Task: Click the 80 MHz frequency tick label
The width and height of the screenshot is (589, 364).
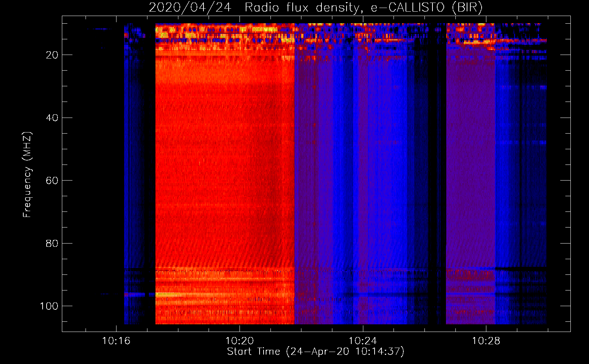Action: coord(52,243)
